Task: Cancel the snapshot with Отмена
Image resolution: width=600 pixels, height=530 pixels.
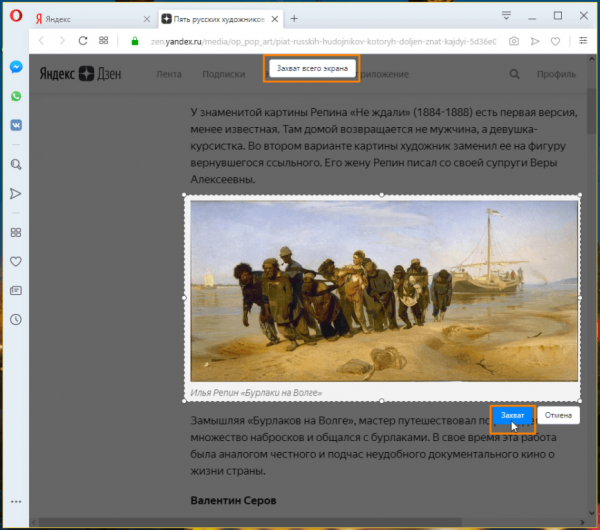Action: click(558, 415)
